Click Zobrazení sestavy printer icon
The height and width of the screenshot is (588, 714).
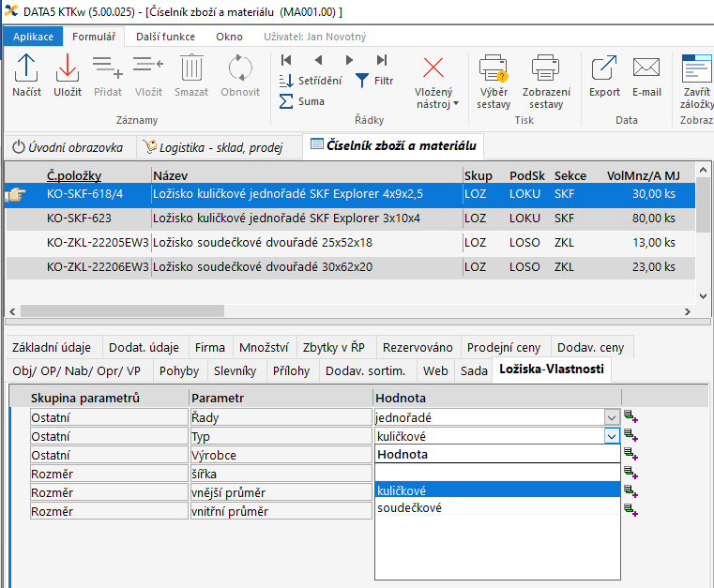546,69
